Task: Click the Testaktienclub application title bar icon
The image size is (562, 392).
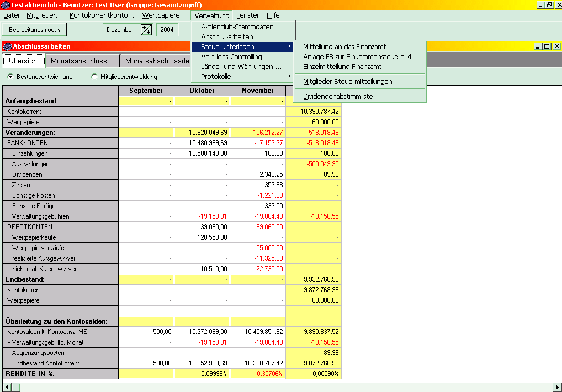Action: (x=5, y=5)
